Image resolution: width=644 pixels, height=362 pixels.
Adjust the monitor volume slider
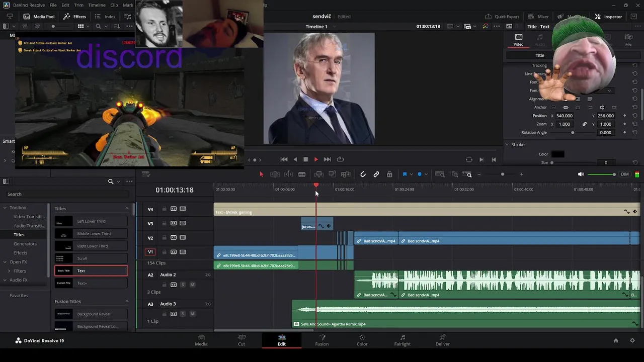pos(602,174)
